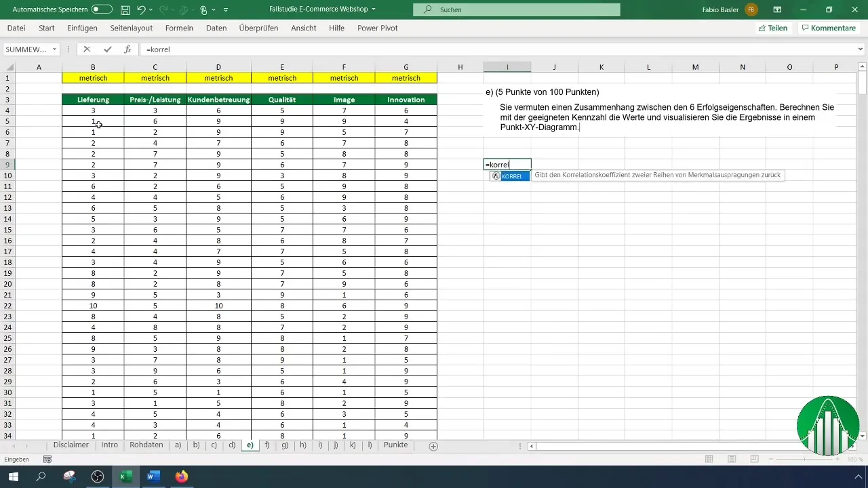Screen dimensions: 868x488
Task: Click the Teilen share button
Action: [773, 28]
